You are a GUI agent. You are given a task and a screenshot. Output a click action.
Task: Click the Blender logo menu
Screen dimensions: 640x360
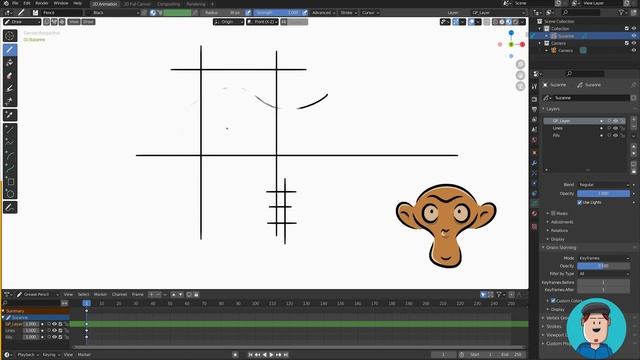click(x=6, y=3)
